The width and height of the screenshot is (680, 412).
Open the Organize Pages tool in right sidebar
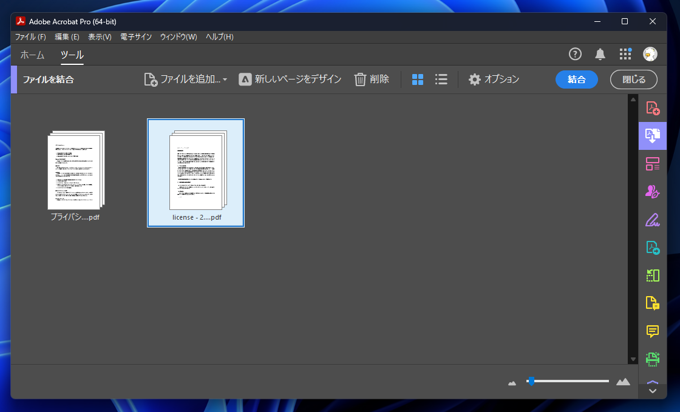653,164
